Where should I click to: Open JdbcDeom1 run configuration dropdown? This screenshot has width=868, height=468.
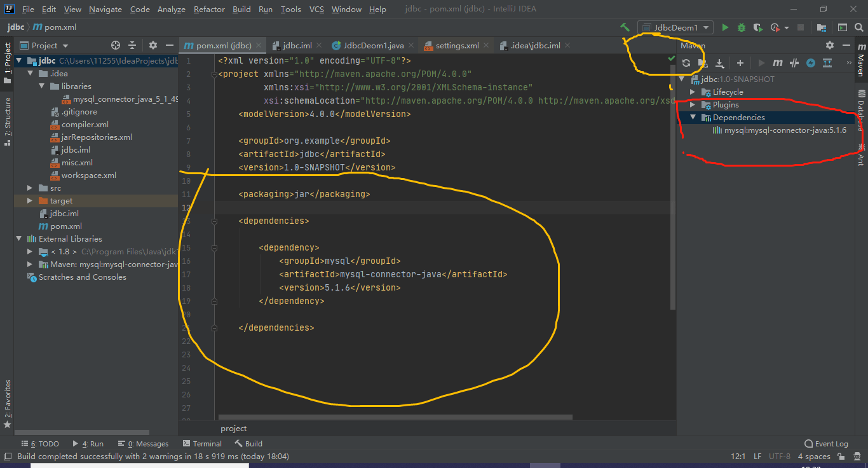(x=675, y=27)
